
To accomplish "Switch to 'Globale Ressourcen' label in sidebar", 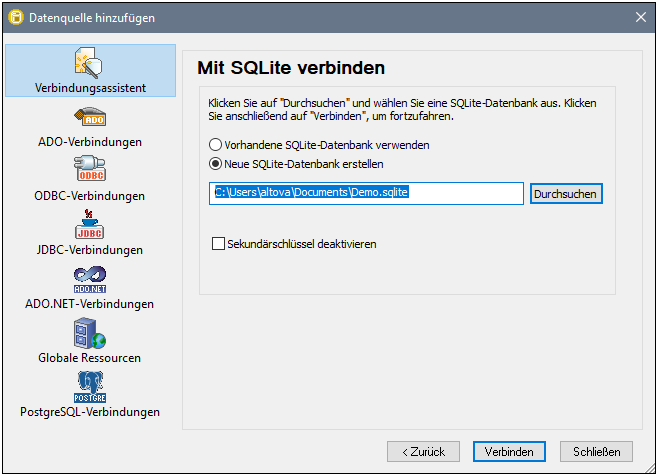I will tap(89, 358).
